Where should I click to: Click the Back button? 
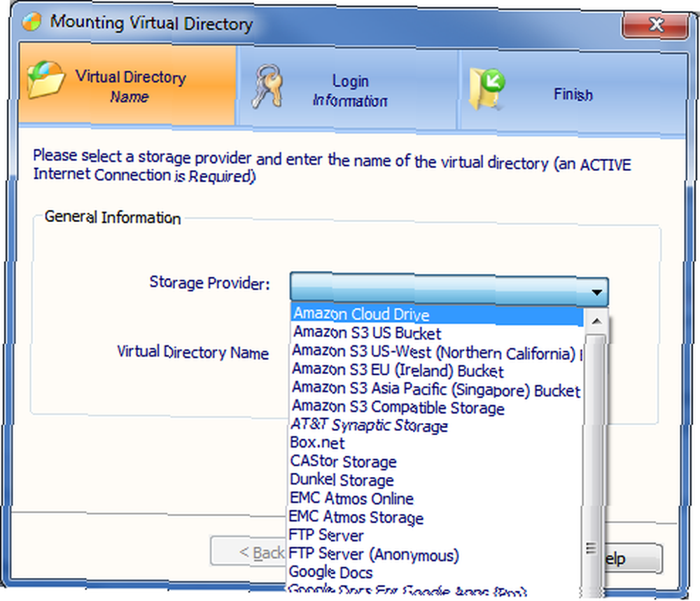click(x=248, y=552)
